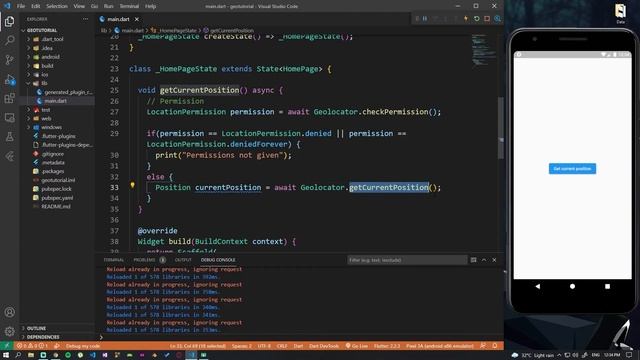Click Go Live in status bar
The width and height of the screenshot is (640, 360).
[x=356, y=346]
